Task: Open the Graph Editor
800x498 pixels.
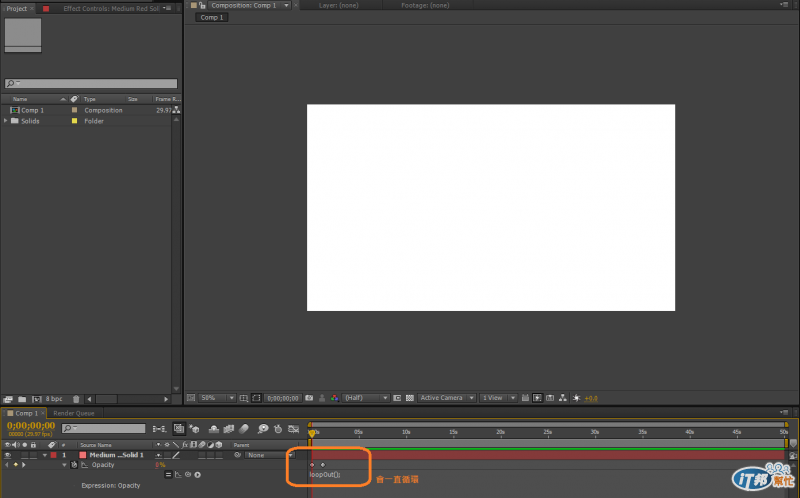Action: [x=293, y=429]
